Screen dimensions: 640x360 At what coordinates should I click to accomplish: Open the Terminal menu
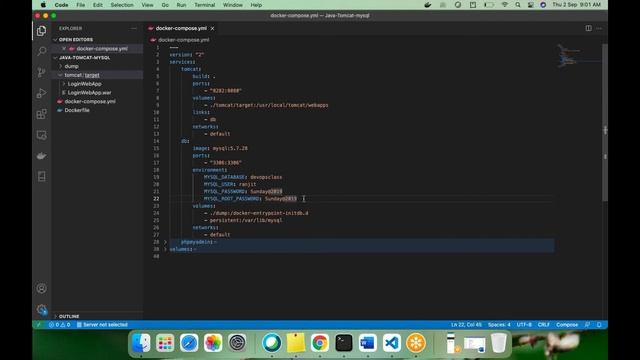point(204,5)
